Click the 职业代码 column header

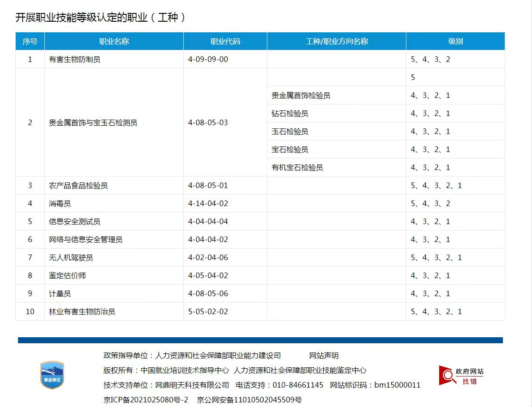click(225, 42)
